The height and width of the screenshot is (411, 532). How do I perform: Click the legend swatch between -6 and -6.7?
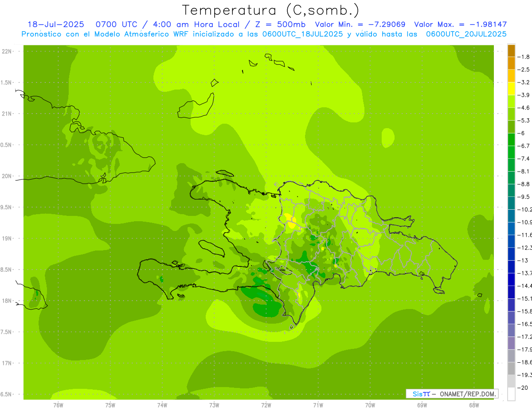coord(511,140)
